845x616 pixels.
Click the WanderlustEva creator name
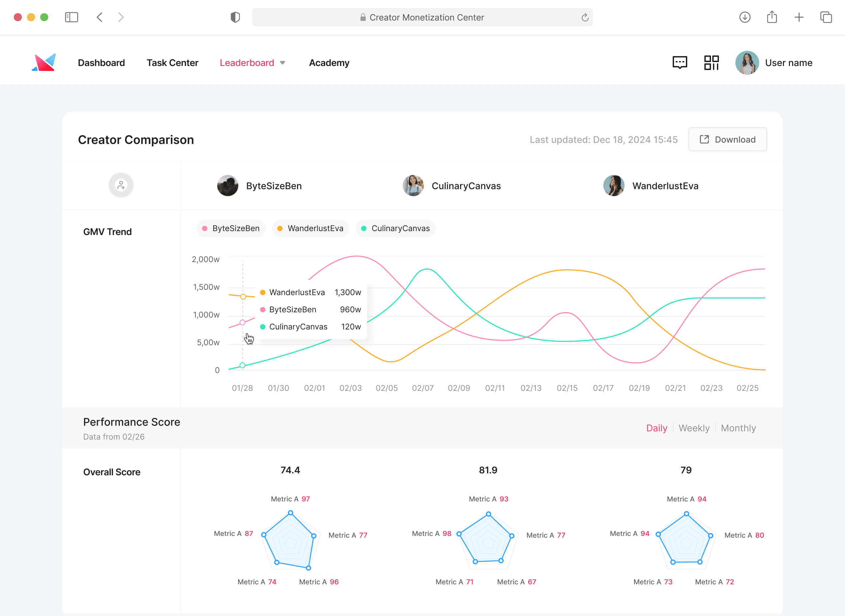665,186
